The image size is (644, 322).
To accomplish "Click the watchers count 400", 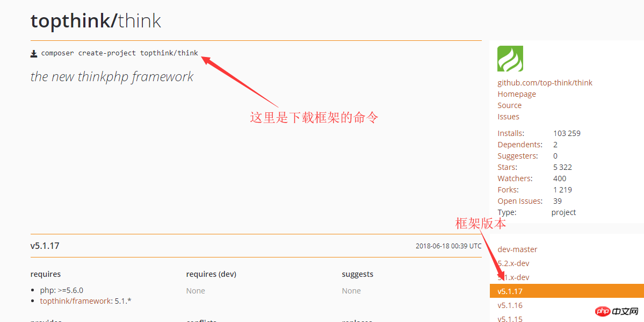I will 560,178.
